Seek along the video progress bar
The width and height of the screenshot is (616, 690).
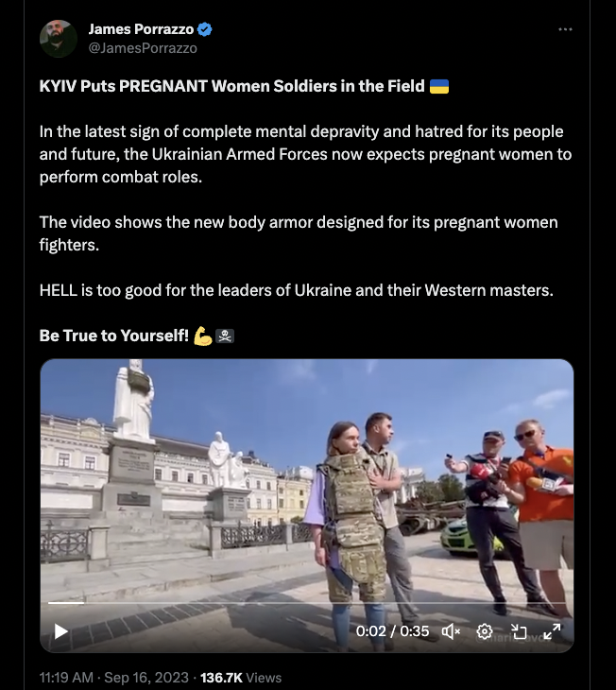pyautogui.click(x=307, y=603)
